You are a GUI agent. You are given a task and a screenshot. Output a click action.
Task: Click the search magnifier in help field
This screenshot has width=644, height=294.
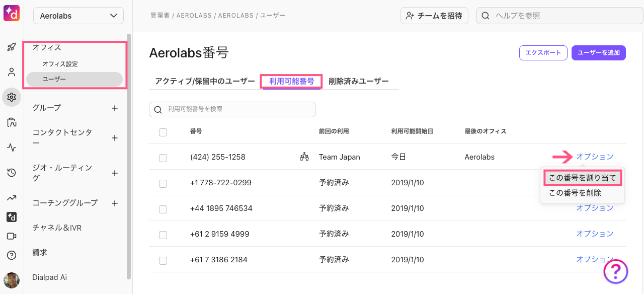[x=486, y=16]
